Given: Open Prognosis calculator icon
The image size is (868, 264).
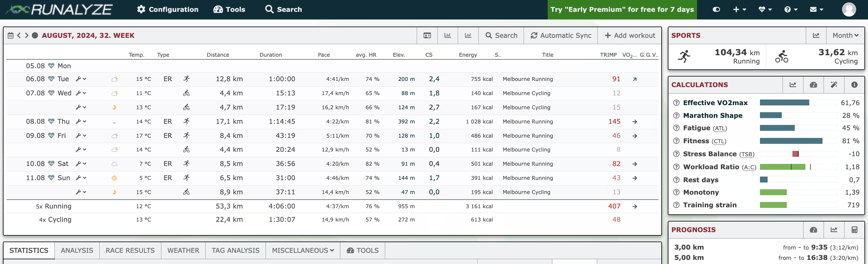Looking at the screenshot, I should pos(854,230).
